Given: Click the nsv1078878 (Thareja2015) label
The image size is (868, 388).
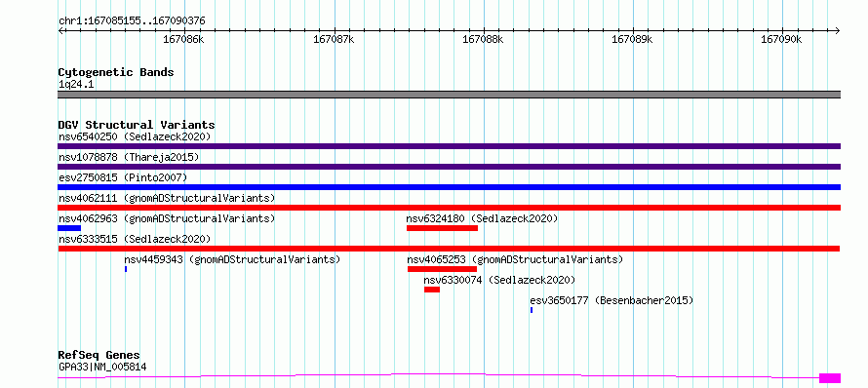Looking at the screenshot, I should (x=129, y=157).
